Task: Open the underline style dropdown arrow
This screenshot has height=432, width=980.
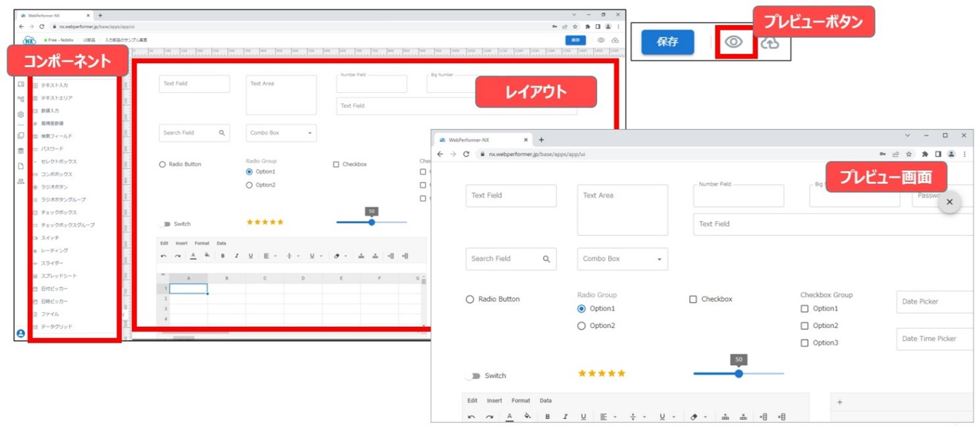Action: click(x=673, y=416)
